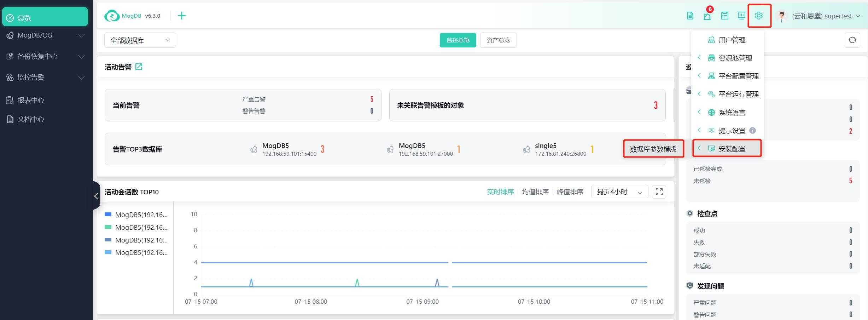The height and width of the screenshot is (320, 868).
Task: Expand the 平台配置管理 submenu arrow
Action: tap(699, 75)
